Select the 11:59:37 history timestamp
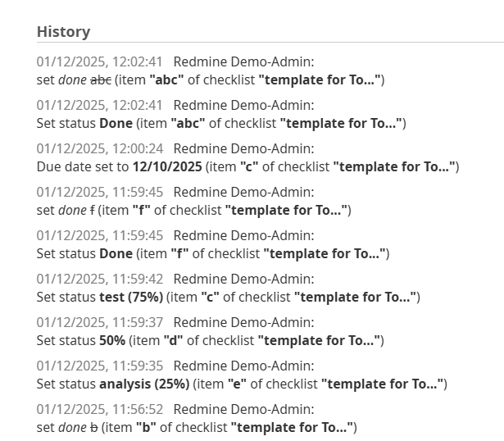This screenshot has height=441, width=504. coord(99,322)
